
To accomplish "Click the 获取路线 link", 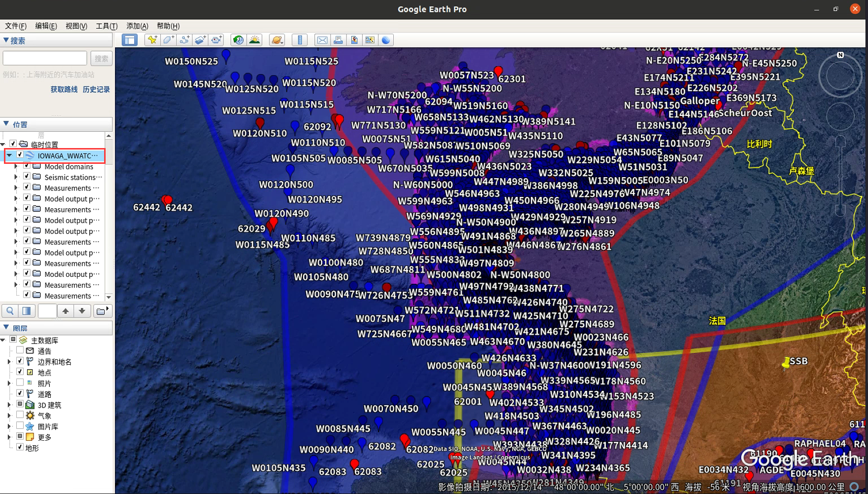I will click(64, 89).
